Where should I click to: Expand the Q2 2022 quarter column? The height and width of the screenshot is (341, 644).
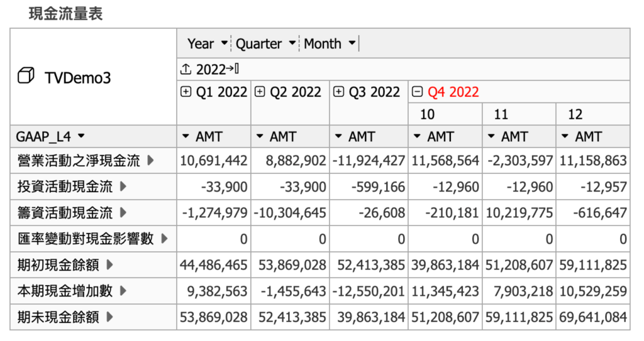tap(260, 92)
